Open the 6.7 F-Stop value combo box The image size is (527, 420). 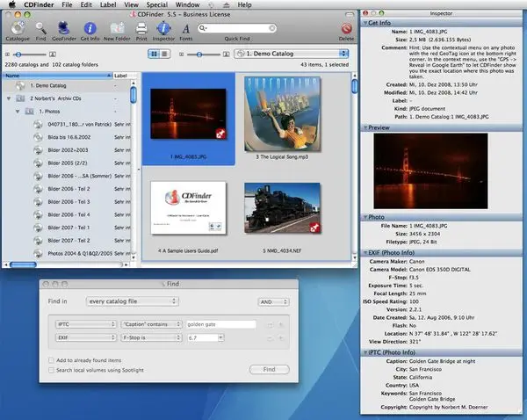click(220, 337)
